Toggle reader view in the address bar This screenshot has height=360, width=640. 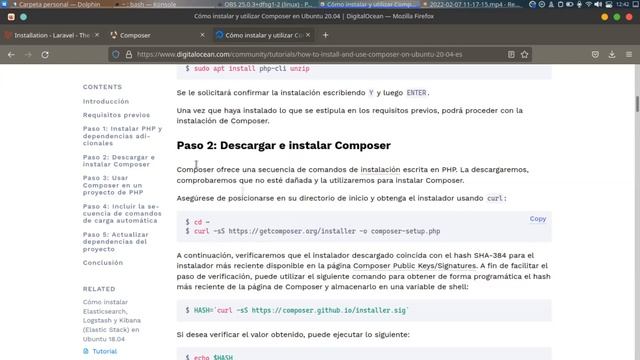pyautogui.click(x=511, y=54)
